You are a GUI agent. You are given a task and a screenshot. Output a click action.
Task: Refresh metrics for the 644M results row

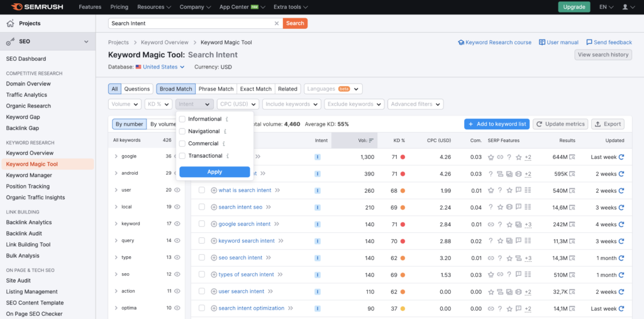pos(621,157)
